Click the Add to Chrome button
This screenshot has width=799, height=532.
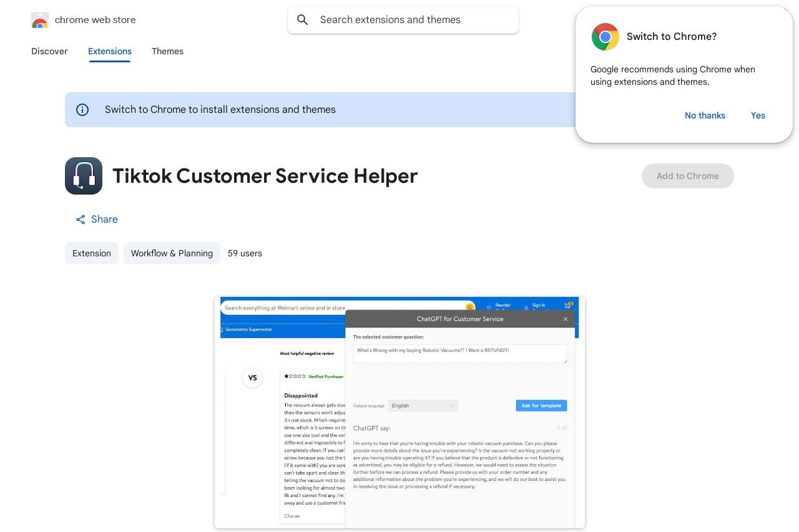point(688,176)
